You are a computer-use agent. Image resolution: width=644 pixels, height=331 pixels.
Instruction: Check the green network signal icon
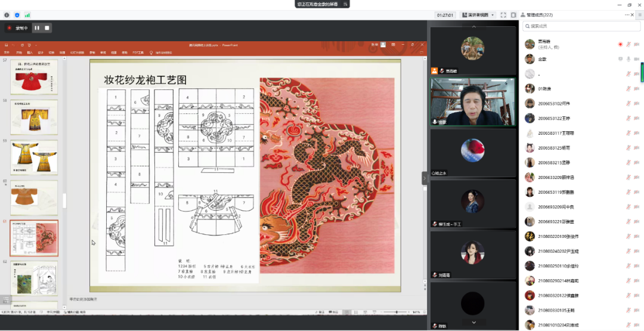point(27,15)
